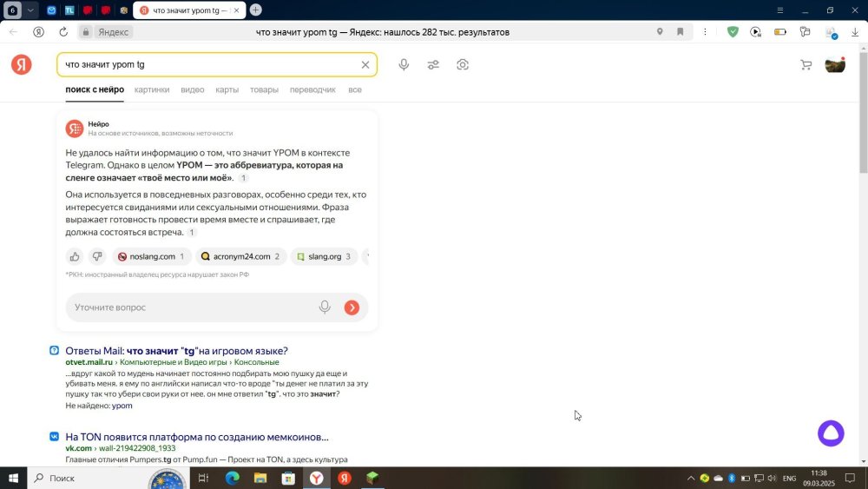Open 'На TON появится платформа' result

tap(197, 437)
